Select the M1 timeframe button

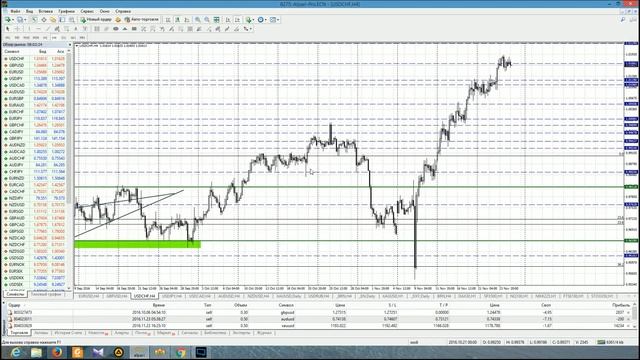pyautogui.click(x=7, y=38)
